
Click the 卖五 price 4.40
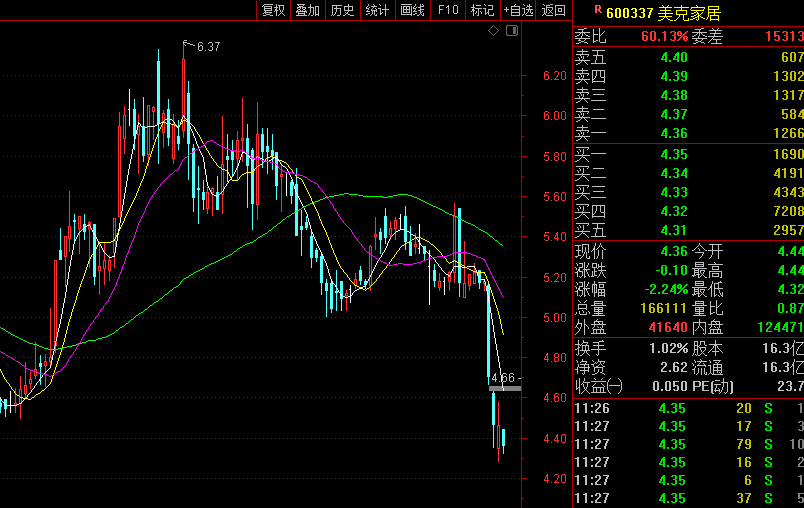[673, 57]
